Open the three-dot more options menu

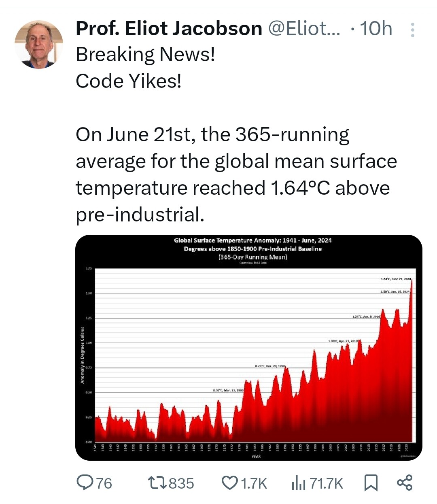[412, 30]
